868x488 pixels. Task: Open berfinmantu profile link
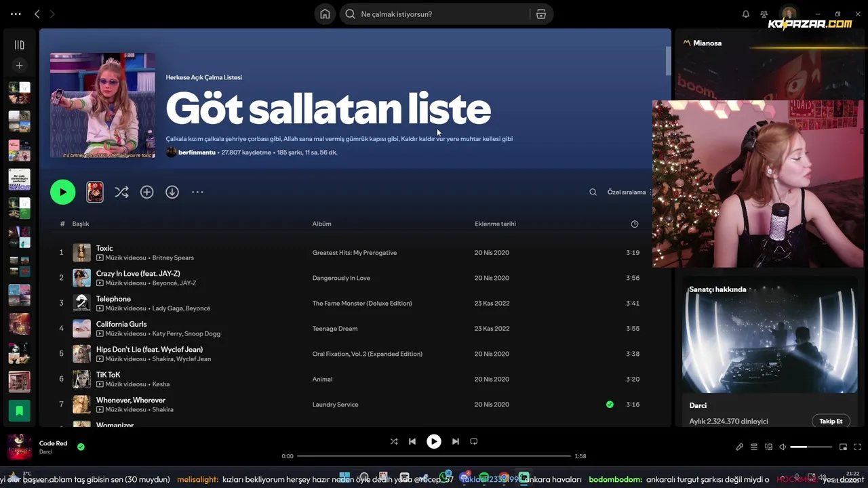pos(197,152)
